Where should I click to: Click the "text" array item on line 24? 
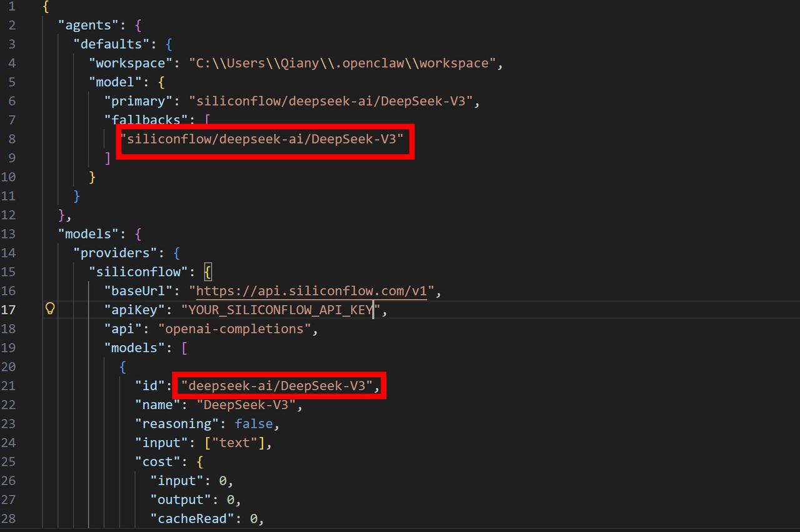pyautogui.click(x=234, y=442)
